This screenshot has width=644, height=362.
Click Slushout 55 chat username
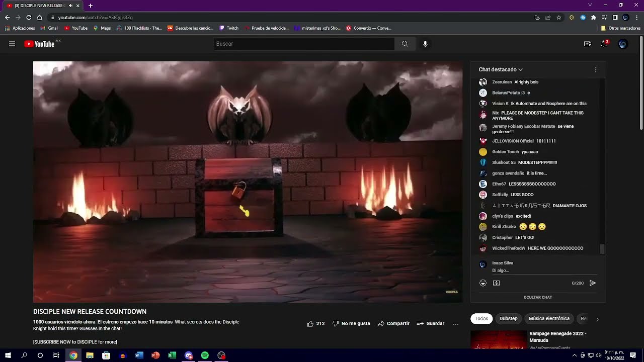tap(504, 162)
